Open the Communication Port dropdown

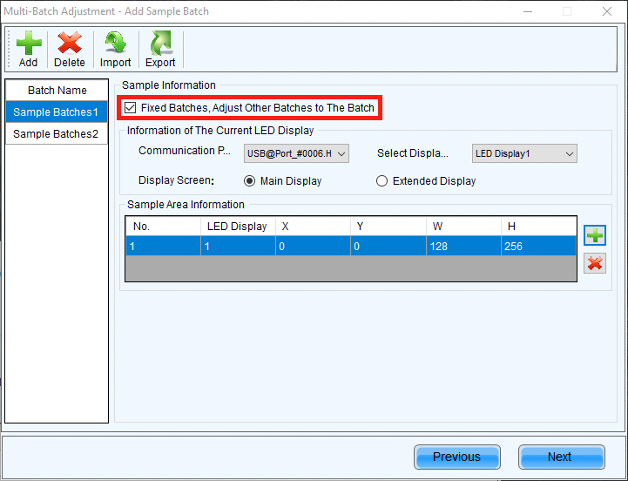click(x=296, y=153)
